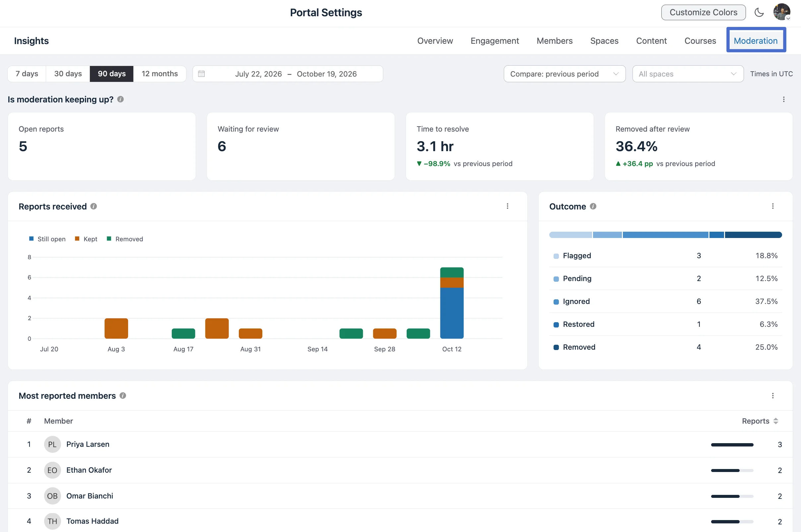Open the kebab menu for the moderation summary section

click(x=784, y=99)
